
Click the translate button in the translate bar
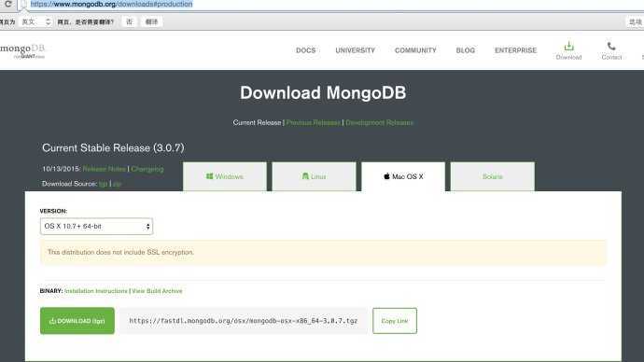[x=151, y=21]
